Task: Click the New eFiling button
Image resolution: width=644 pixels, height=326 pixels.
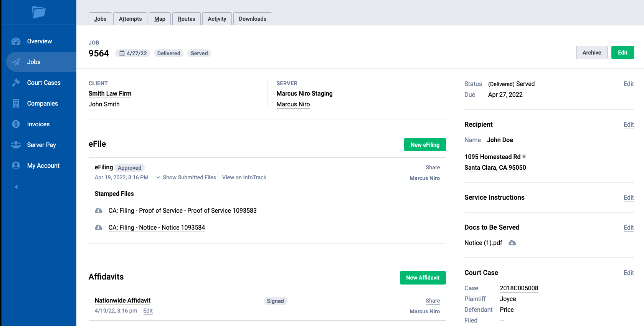Action: click(424, 145)
